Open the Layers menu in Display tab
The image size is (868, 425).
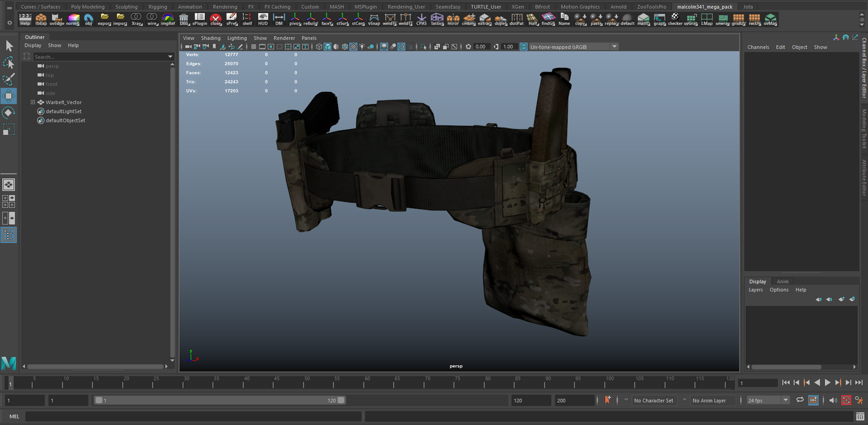(x=755, y=290)
